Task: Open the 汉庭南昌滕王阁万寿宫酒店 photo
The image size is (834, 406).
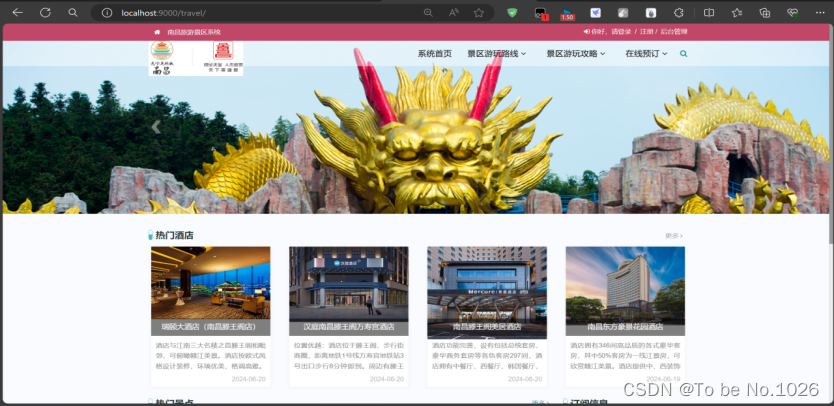Action: coord(349,283)
